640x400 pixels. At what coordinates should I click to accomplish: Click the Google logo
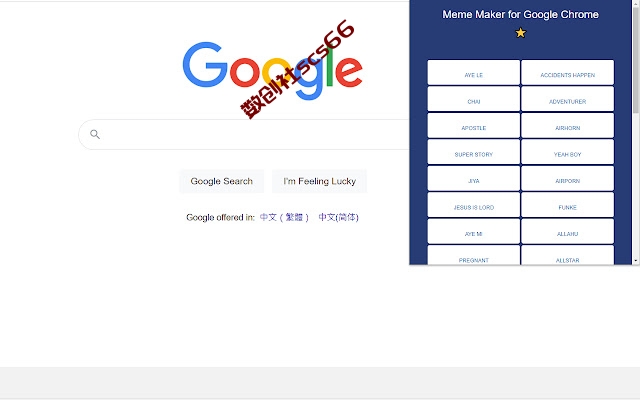[272, 70]
